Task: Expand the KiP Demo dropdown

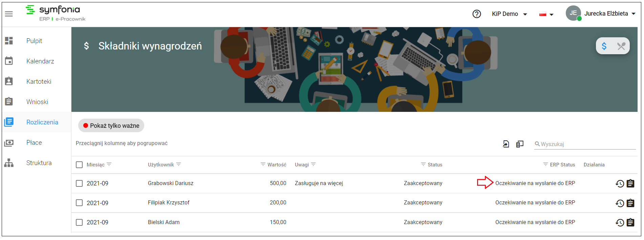Action: (509, 14)
